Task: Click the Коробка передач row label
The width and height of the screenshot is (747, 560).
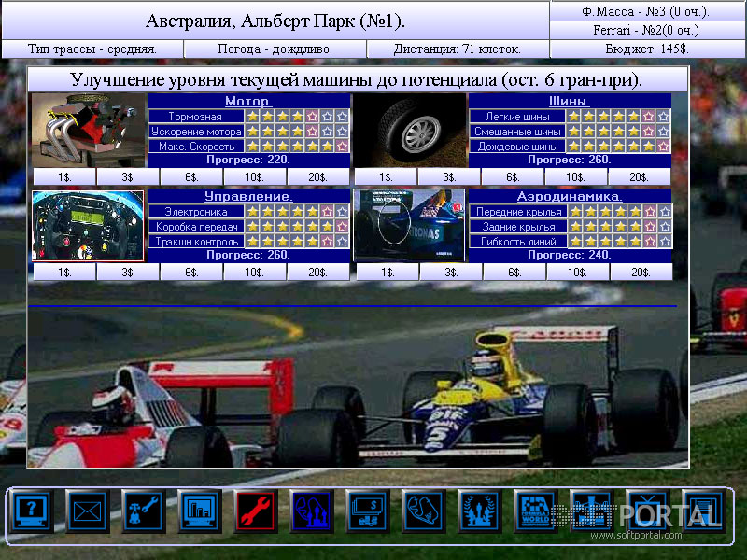Action: click(196, 226)
